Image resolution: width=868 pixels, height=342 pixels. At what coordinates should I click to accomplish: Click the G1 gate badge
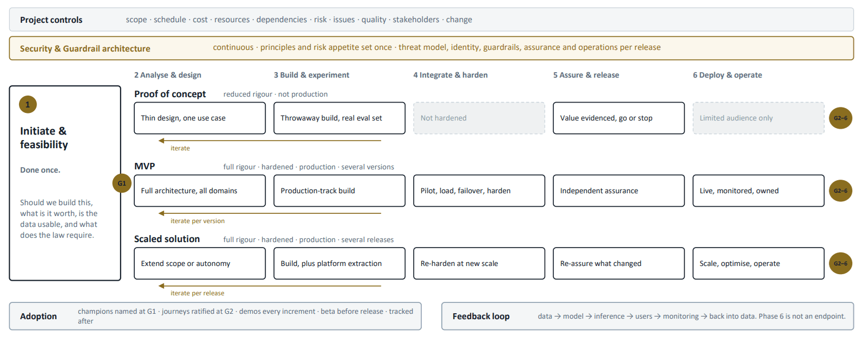122,183
